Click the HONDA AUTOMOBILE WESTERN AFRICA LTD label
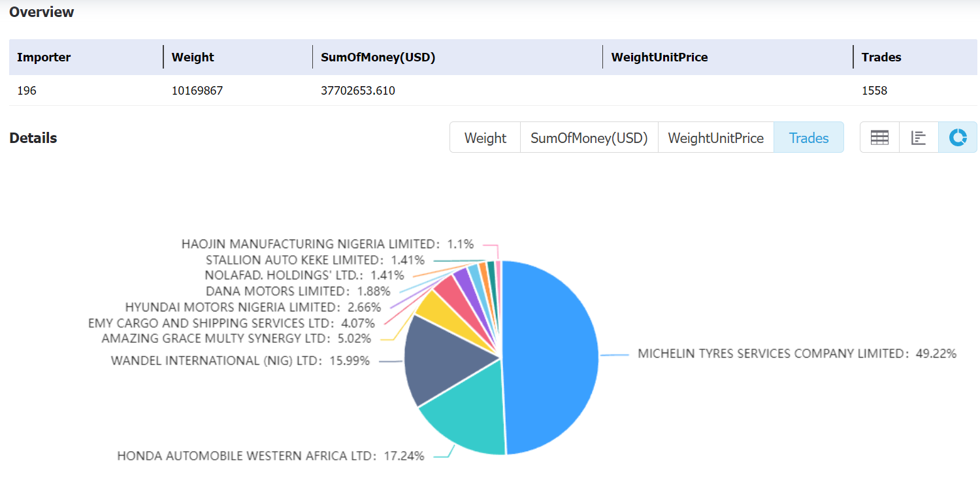 point(270,456)
